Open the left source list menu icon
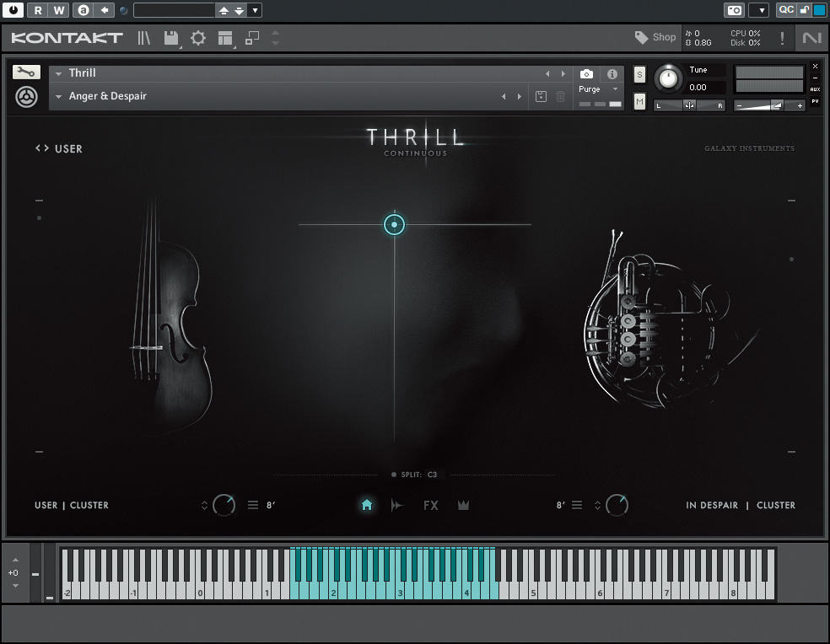Image resolution: width=830 pixels, height=644 pixels. pos(253,506)
